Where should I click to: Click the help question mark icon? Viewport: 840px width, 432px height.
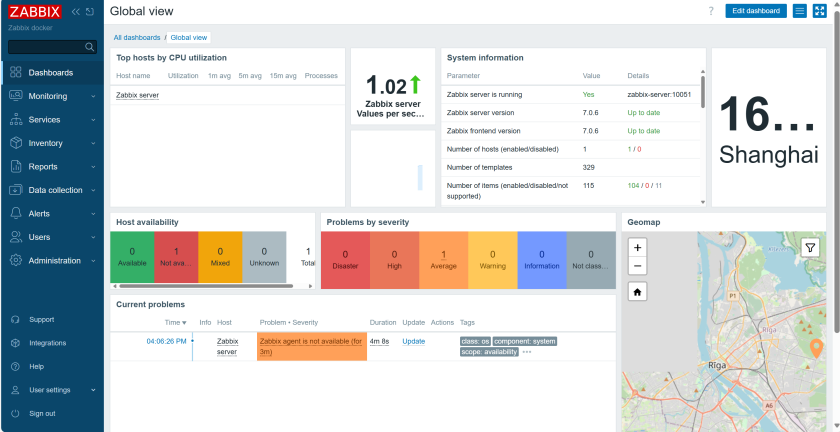click(711, 11)
